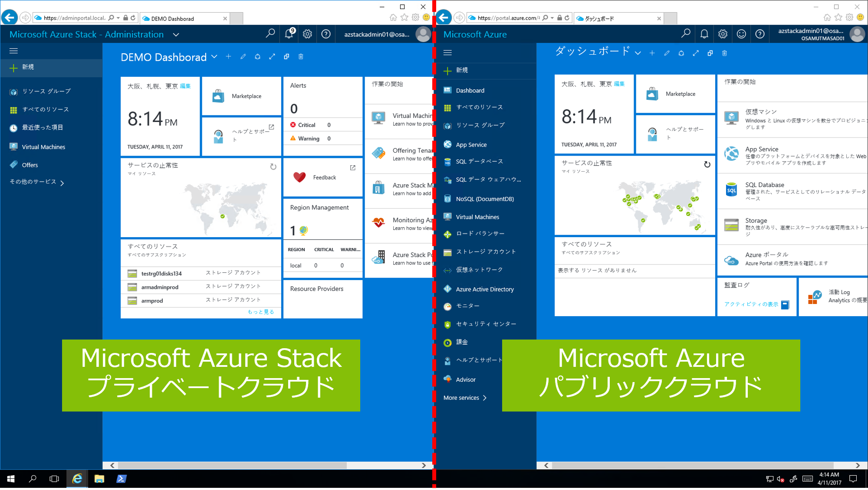
Task: Click 編集 link on Microsoft Azure clock tile
Action: click(619, 84)
